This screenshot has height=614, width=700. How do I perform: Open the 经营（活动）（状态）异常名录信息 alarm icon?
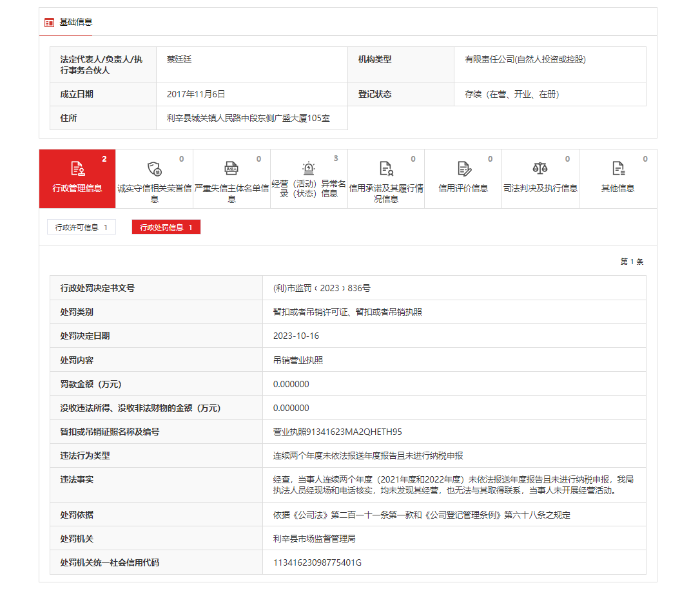coord(309,166)
